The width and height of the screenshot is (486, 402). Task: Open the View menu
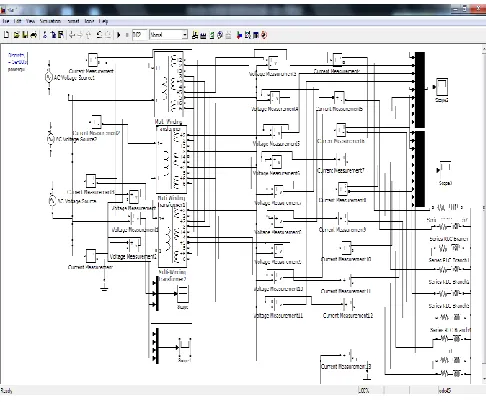pyautogui.click(x=30, y=21)
